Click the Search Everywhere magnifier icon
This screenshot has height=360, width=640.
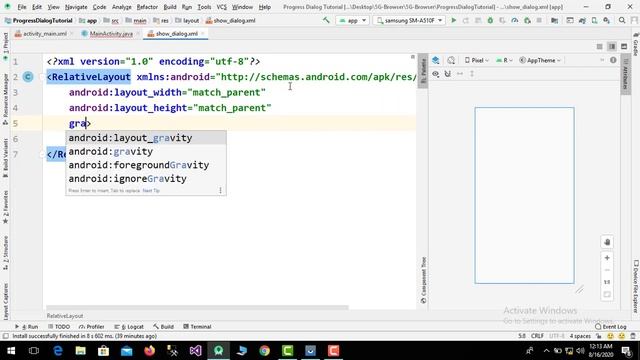[x=622, y=20]
